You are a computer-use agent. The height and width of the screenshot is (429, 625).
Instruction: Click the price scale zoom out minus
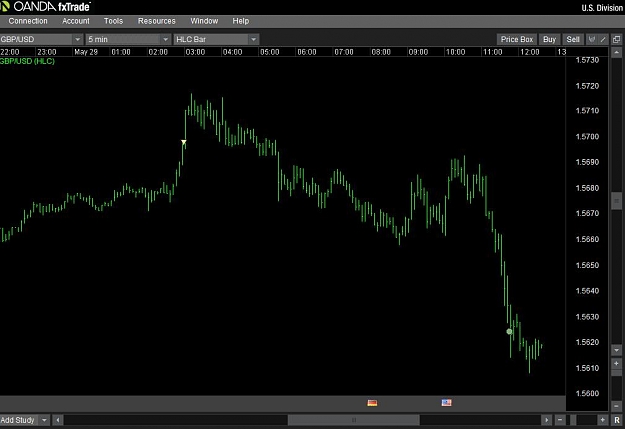pyautogui.click(x=617, y=406)
